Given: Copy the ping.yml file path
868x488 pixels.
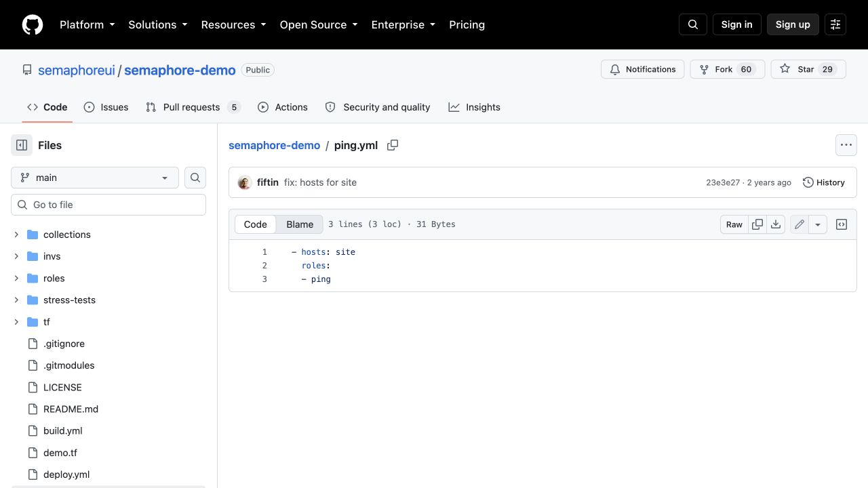Looking at the screenshot, I should 393,145.
